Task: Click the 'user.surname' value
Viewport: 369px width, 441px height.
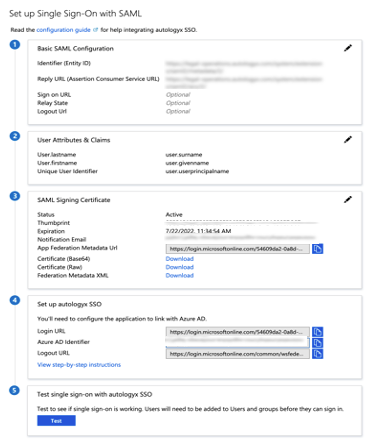Action: point(184,155)
